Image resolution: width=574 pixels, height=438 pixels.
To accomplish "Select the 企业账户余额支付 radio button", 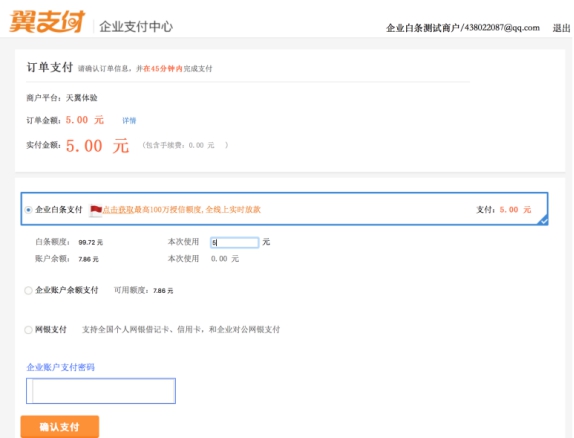I will (x=28, y=290).
